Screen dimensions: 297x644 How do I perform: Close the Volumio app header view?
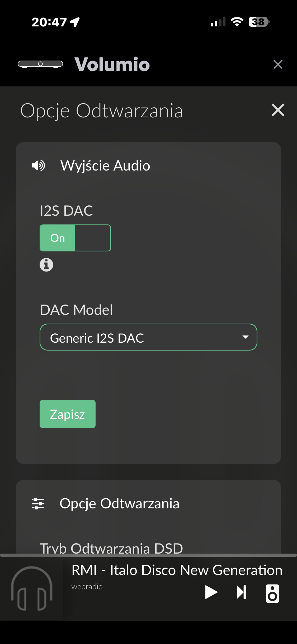click(x=278, y=64)
